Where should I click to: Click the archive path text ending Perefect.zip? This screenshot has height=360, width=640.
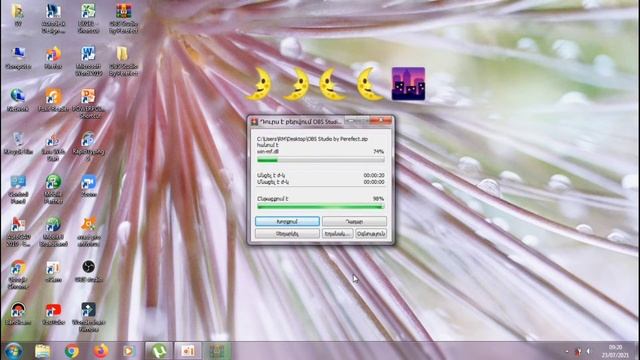312,139
